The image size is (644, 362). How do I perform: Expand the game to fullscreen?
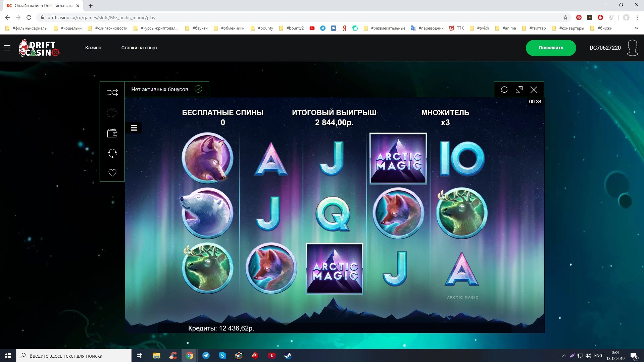(x=519, y=90)
